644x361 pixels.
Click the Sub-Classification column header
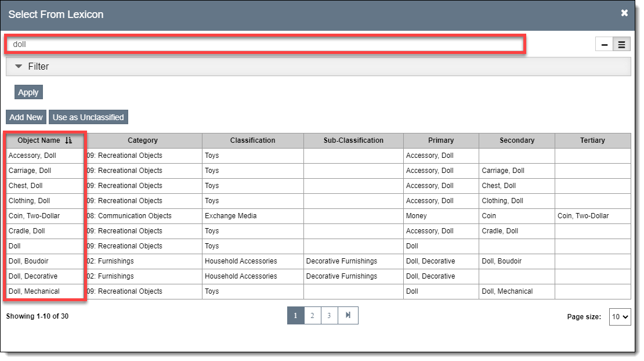(353, 140)
